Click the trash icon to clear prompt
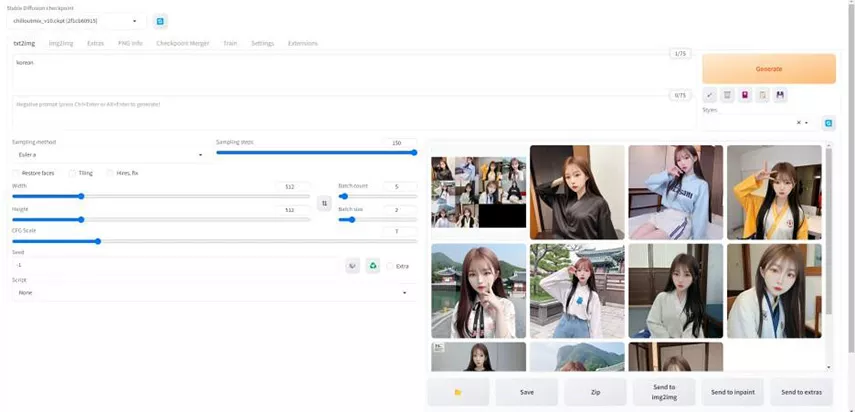The image size is (855, 412). pyautogui.click(x=728, y=95)
